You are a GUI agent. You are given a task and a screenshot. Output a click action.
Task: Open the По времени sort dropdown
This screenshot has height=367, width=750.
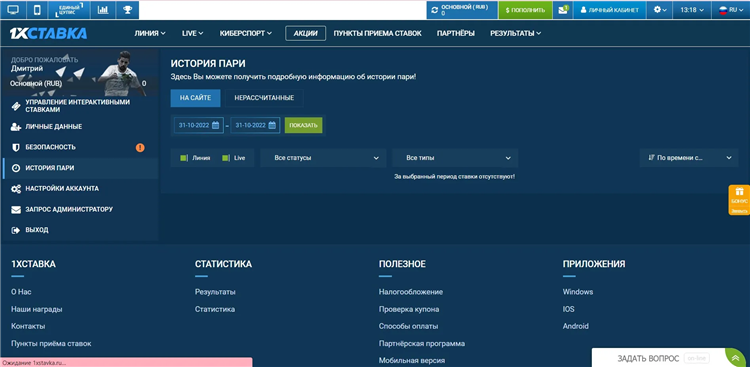[x=689, y=158]
